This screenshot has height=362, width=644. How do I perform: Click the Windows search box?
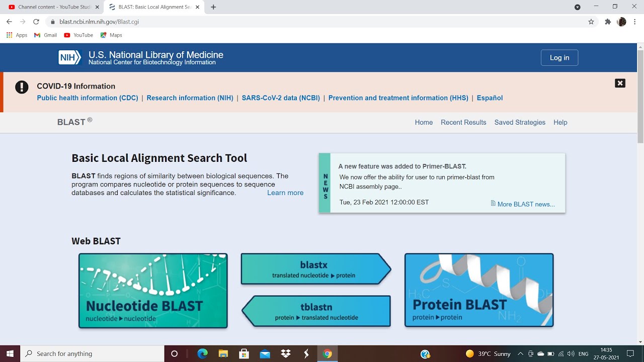tap(93, 353)
